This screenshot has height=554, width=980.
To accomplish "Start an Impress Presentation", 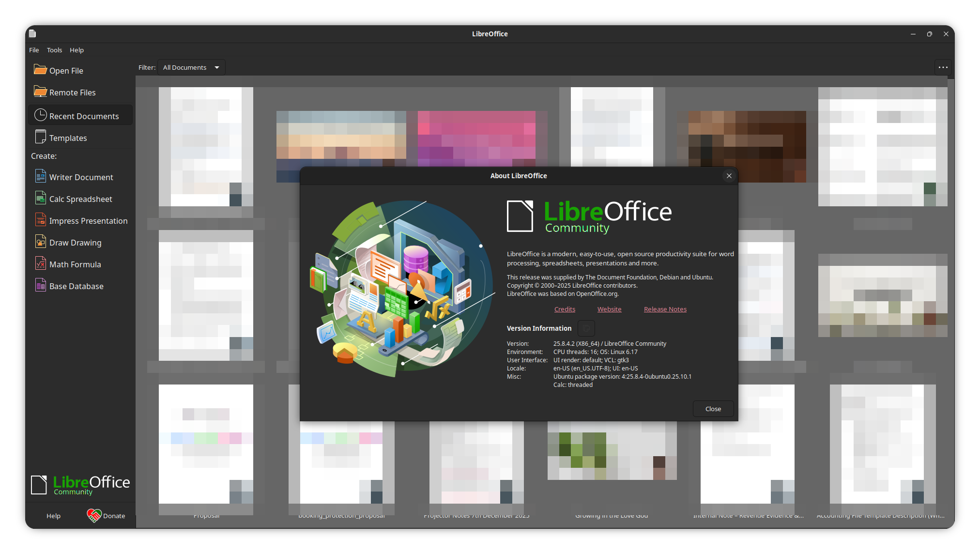I will [88, 220].
